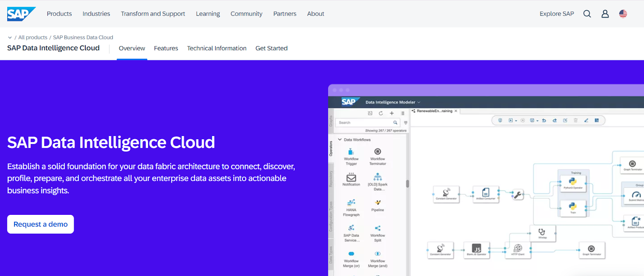Click the Modeler screenshot image

coord(486,180)
